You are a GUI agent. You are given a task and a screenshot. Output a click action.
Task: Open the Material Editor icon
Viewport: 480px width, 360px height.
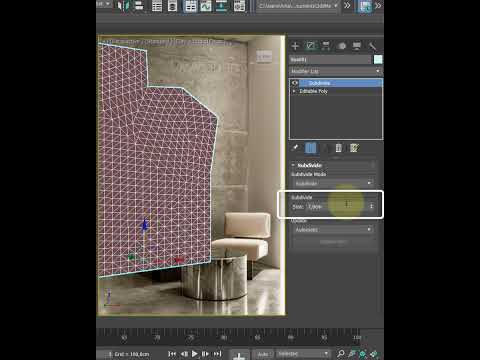click(239, 6)
